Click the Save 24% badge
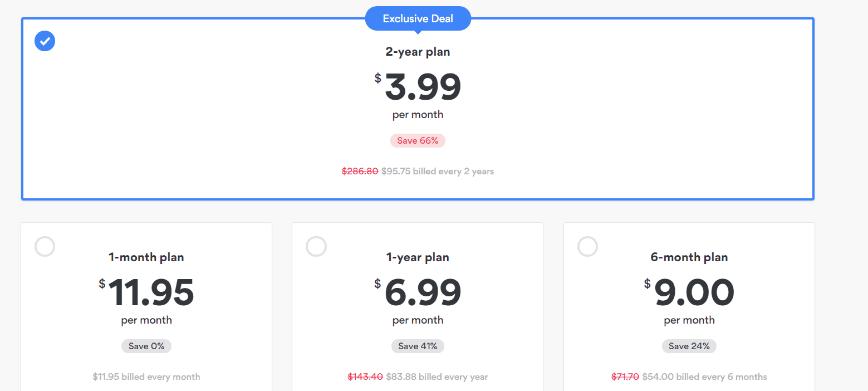The width and height of the screenshot is (868, 391). point(689,346)
